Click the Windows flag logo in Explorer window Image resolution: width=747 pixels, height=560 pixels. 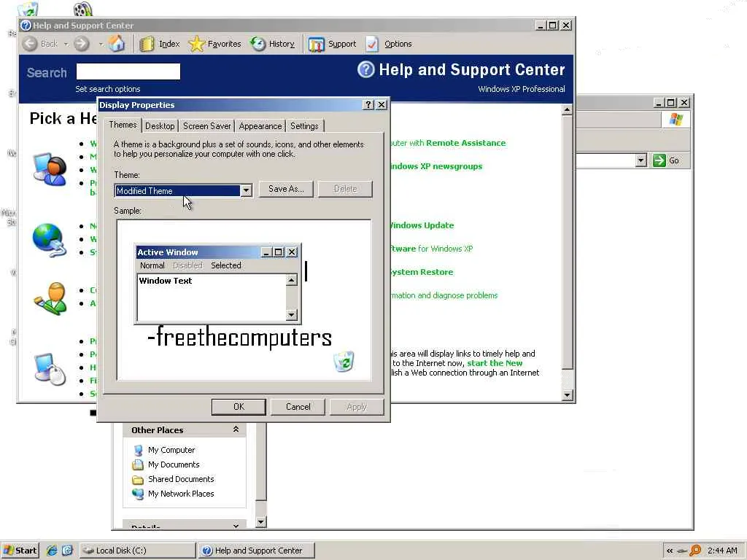[x=676, y=119]
